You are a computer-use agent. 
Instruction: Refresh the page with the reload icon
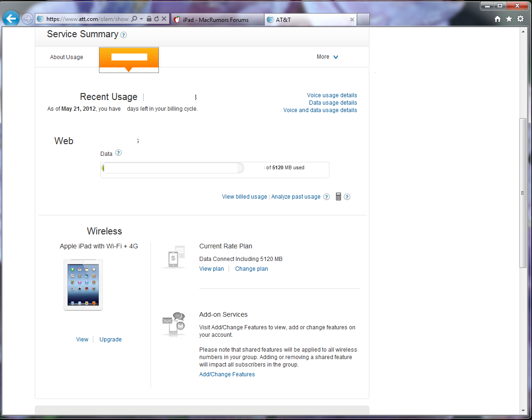click(157, 19)
